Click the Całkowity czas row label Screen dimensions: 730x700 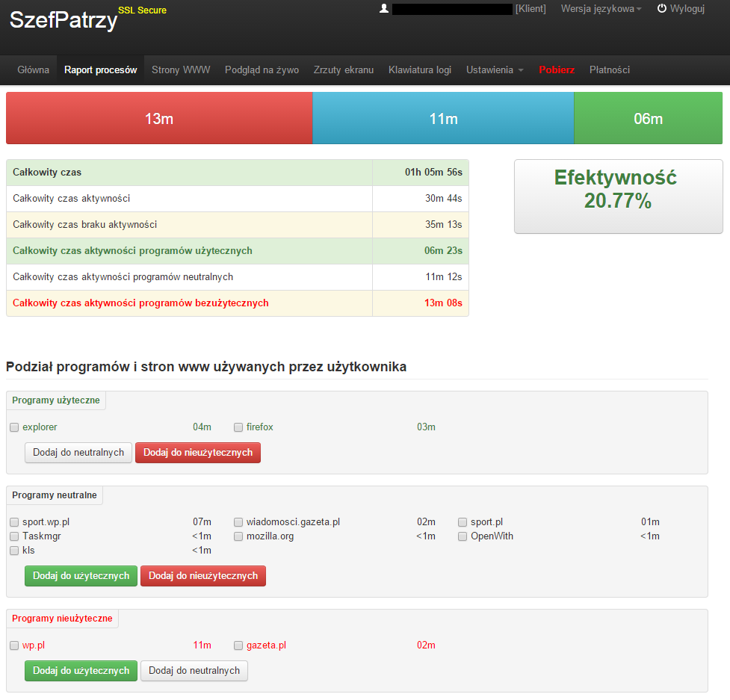47,173
